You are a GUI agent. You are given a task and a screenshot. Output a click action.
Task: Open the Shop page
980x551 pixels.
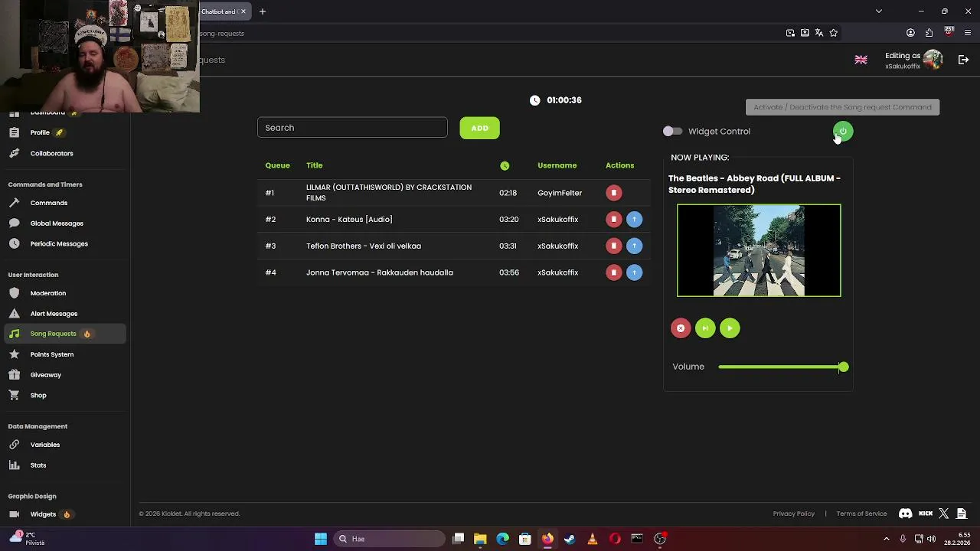[x=38, y=395]
